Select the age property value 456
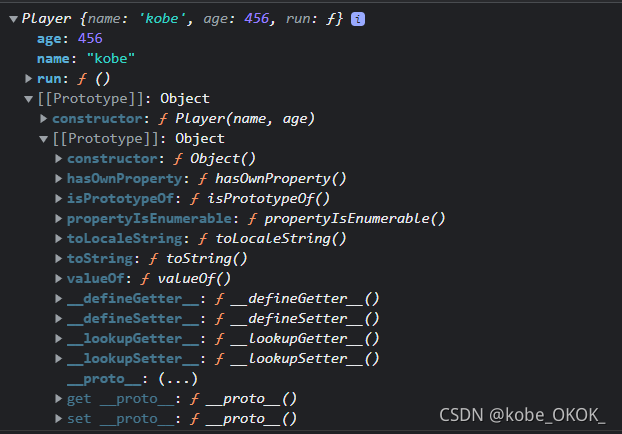 [x=90, y=38]
